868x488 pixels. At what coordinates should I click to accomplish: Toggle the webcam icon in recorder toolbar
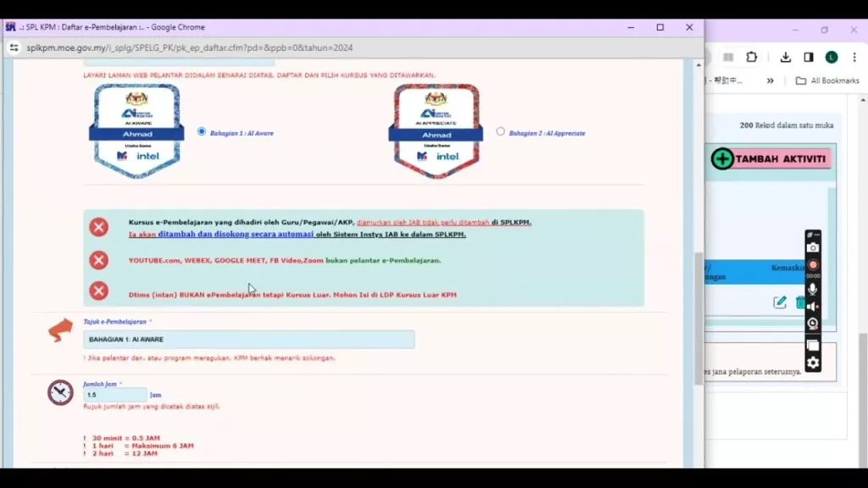tap(813, 324)
